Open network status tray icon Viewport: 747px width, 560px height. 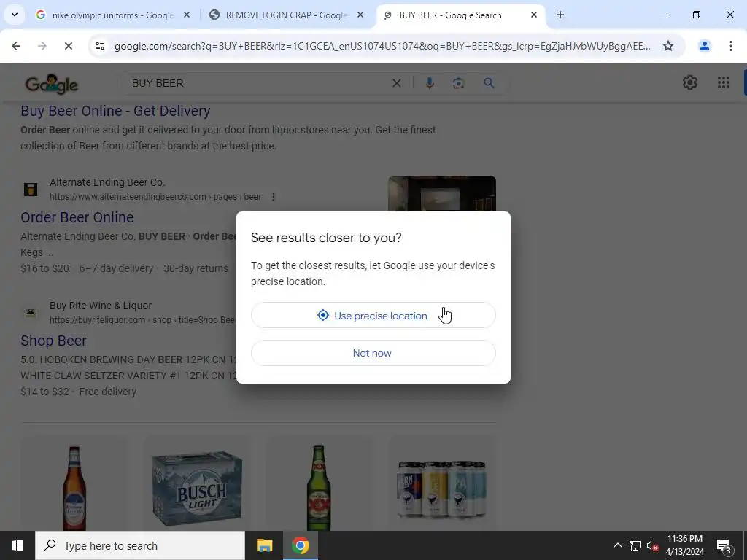click(x=635, y=545)
